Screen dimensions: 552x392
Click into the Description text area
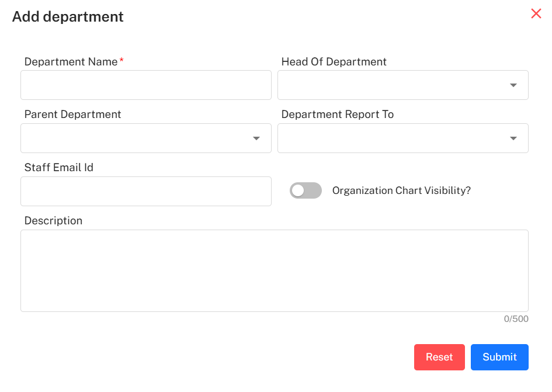274,270
